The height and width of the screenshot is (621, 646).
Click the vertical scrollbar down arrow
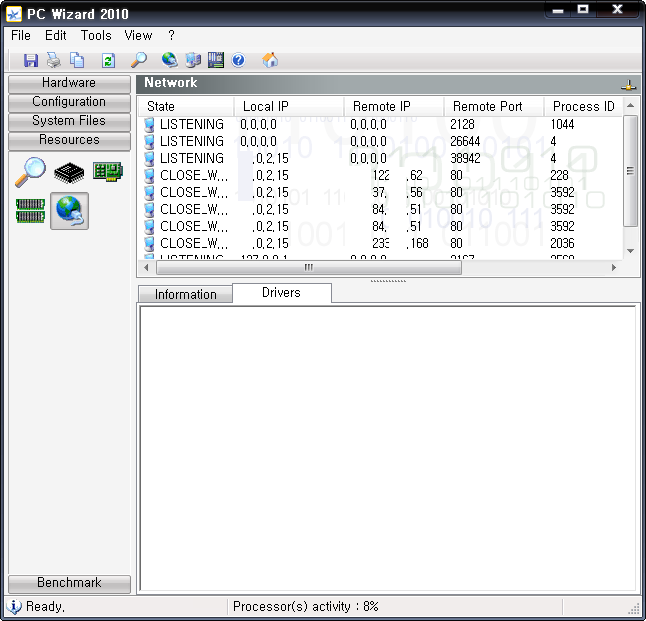(630, 251)
